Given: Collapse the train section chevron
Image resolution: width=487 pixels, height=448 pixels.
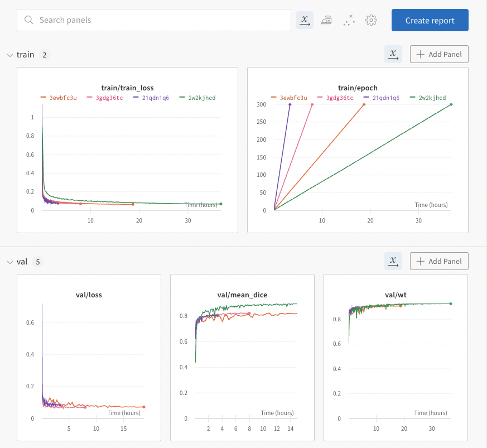Looking at the screenshot, I should click(10, 55).
